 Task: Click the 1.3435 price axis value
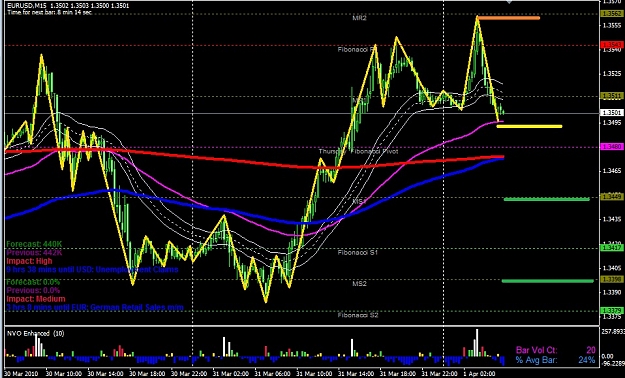(613, 220)
